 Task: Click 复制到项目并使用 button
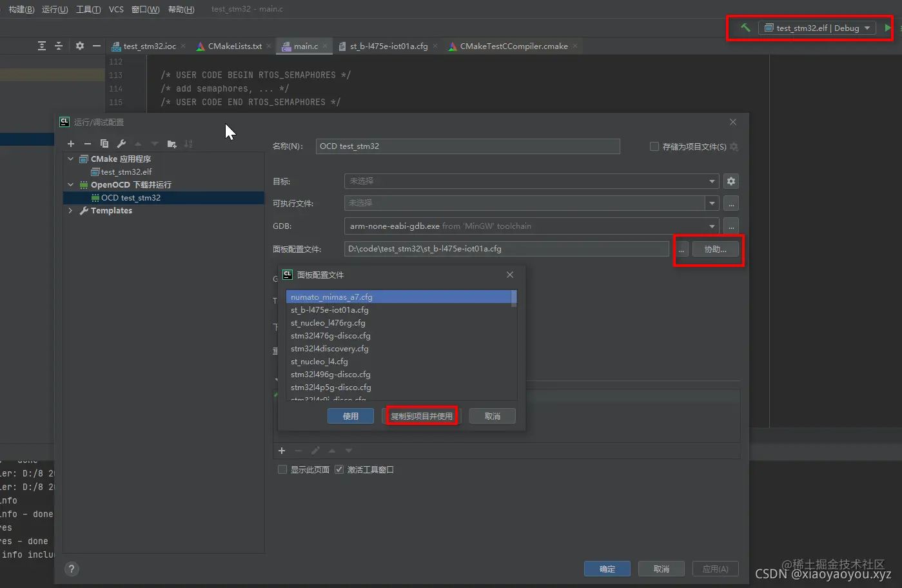(x=422, y=416)
